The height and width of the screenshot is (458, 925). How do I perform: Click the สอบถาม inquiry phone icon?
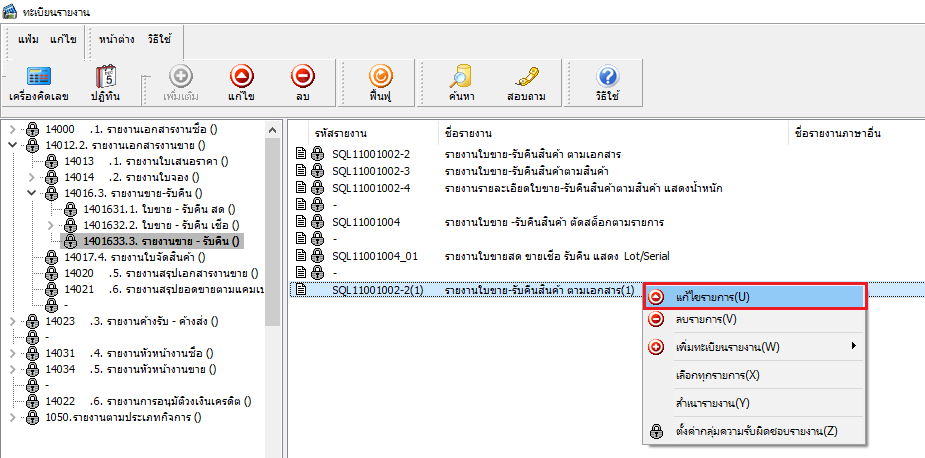click(525, 84)
